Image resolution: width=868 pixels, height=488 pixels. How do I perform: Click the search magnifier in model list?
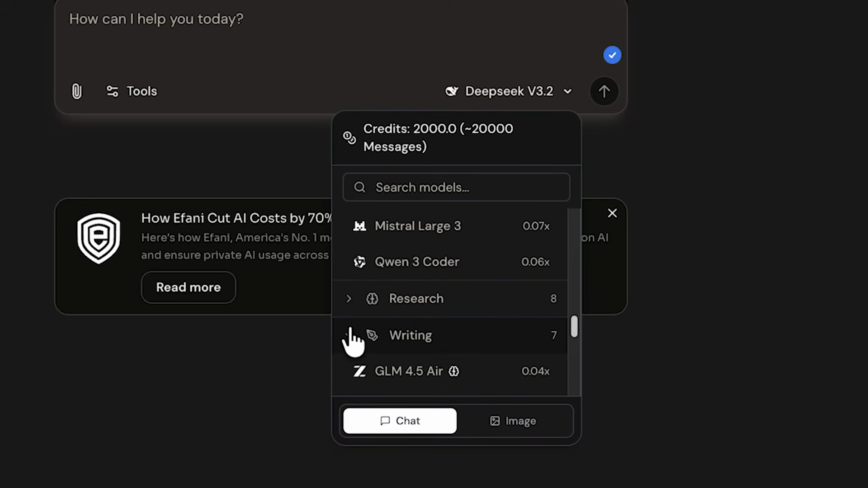pos(359,187)
